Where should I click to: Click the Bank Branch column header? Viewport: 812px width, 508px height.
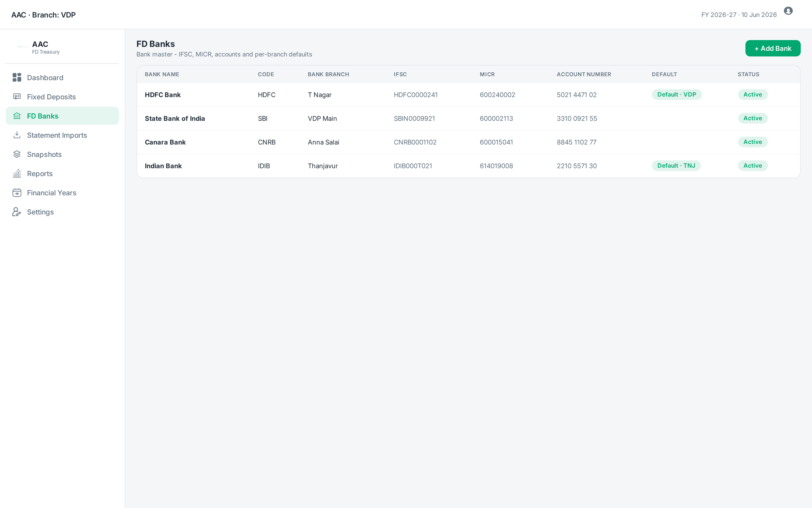pos(328,74)
